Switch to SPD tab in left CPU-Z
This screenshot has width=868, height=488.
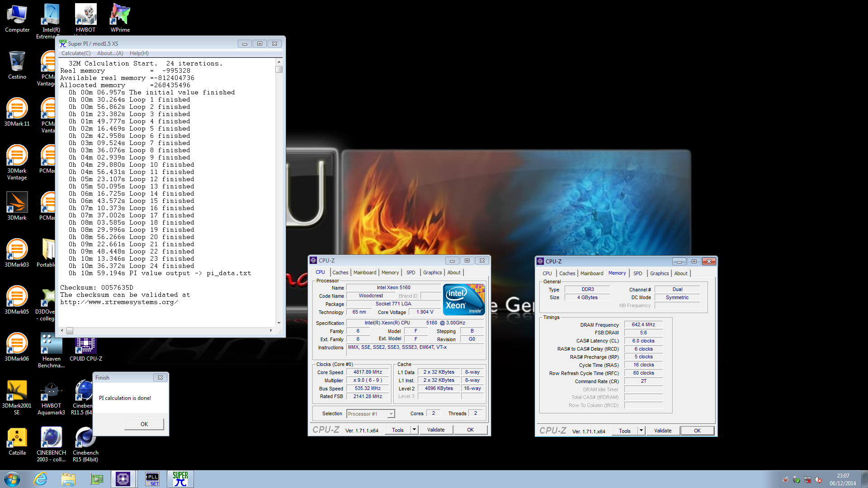(x=410, y=272)
